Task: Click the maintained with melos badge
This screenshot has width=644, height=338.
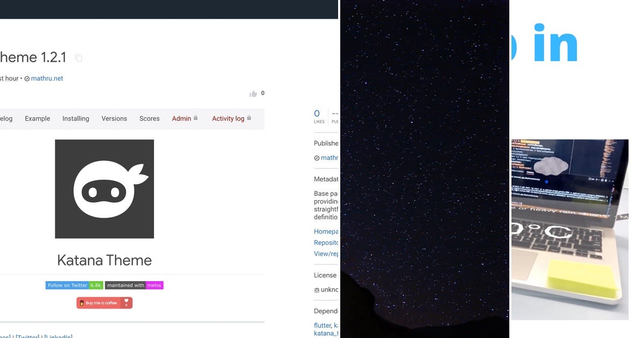Action: pos(134,285)
